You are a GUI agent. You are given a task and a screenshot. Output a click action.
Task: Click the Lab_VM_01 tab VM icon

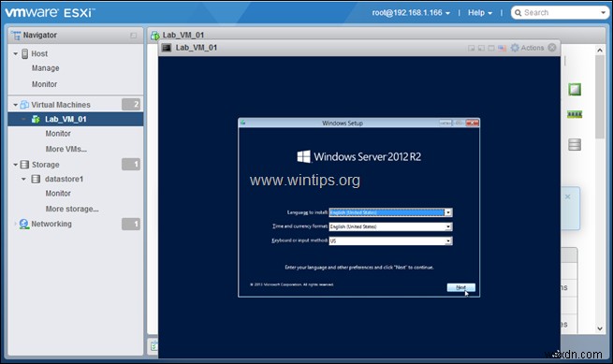tap(155, 36)
